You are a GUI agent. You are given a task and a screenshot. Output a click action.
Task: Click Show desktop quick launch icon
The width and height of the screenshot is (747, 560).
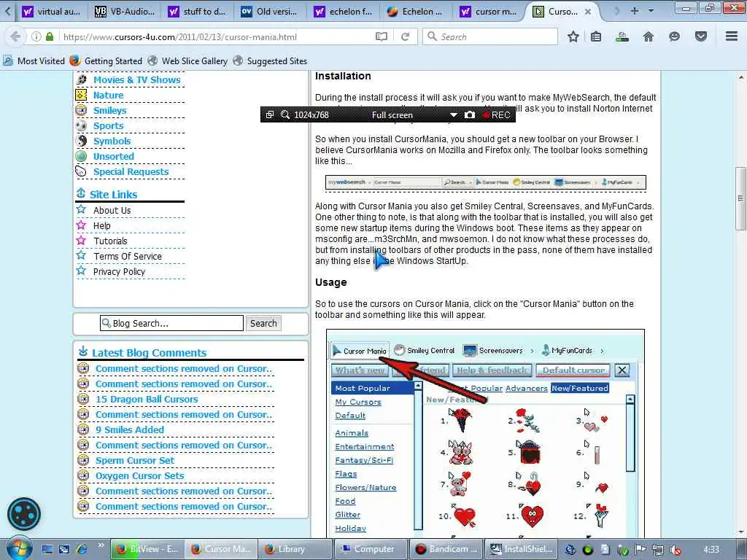[x=47, y=549]
